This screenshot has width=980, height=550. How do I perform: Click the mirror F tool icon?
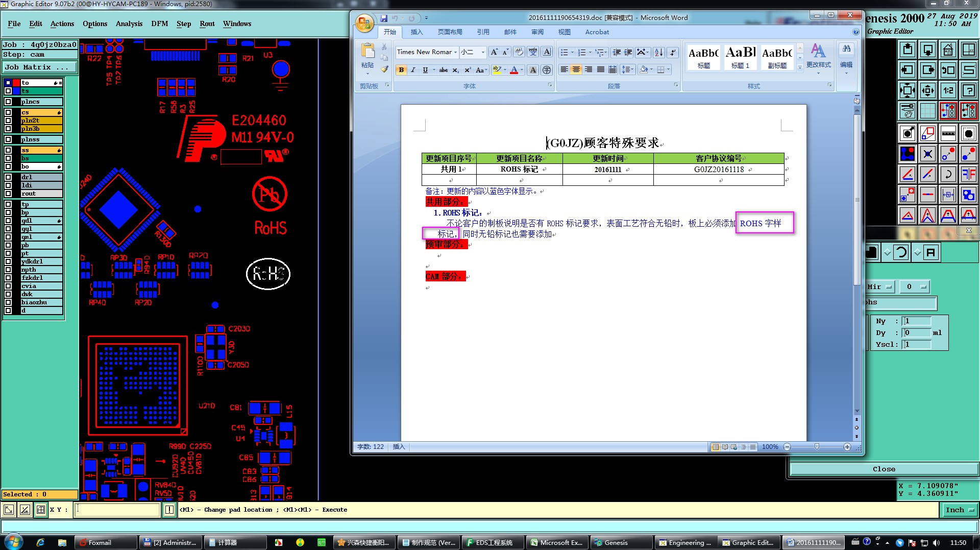[x=969, y=174]
